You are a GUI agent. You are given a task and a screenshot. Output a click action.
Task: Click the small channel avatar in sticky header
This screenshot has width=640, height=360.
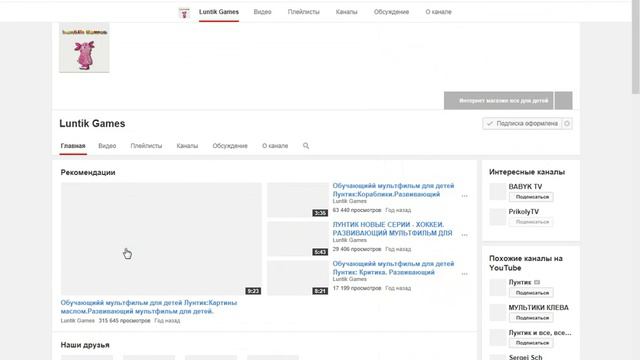coord(184,13)
